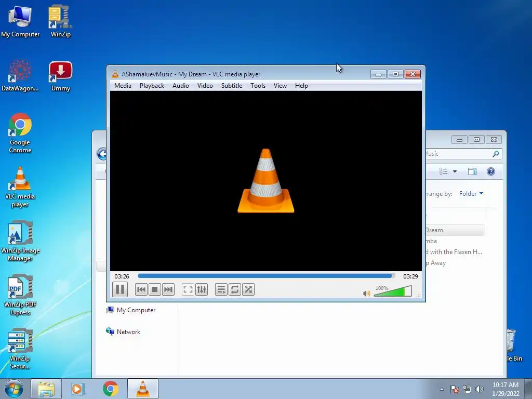
Task: Click the Explorer search box
Action: point(463,154)
